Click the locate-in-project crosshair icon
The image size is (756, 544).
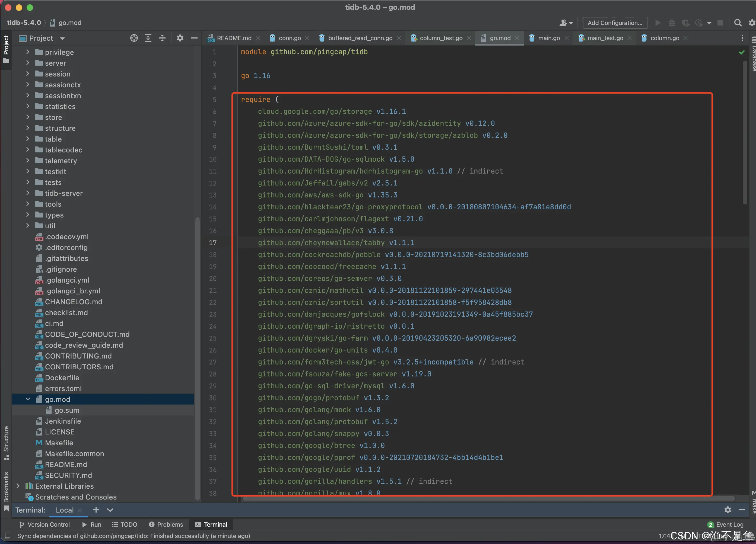click(x=134, y=38)
